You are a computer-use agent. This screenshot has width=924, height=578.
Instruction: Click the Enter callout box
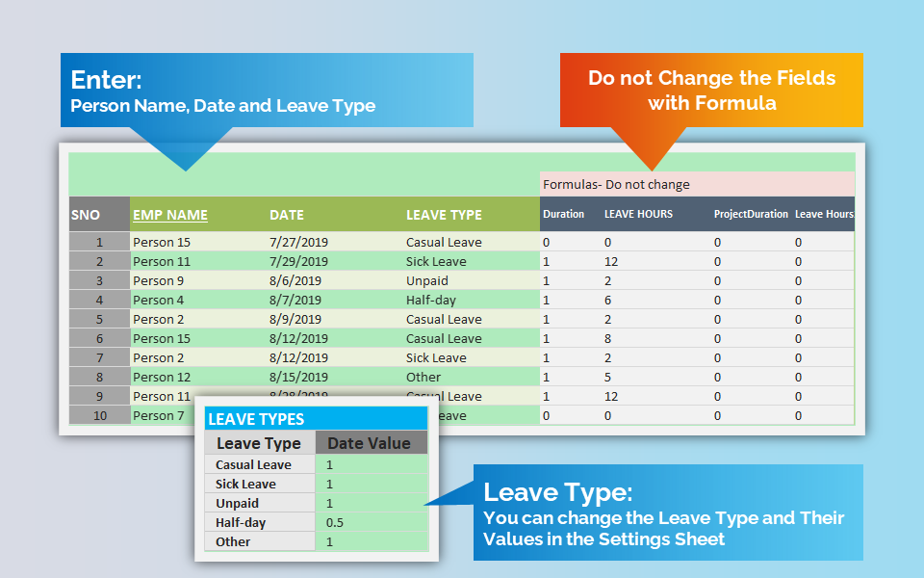(267, 89)
